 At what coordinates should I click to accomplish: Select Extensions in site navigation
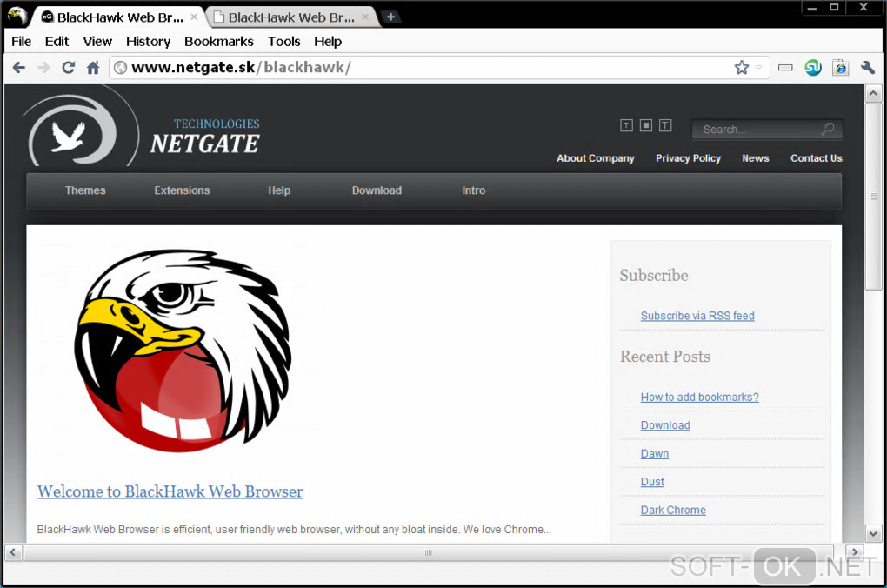182,190
